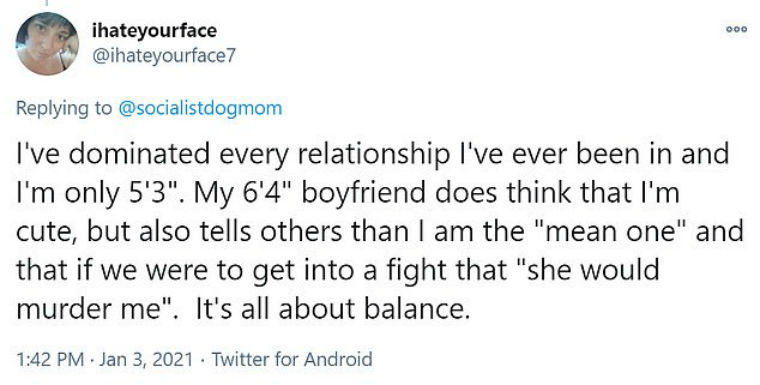Click the text "I've dominated every relationship"
Image resolution: width=760 pixels, height=385 pixels.
coord(233,155)
